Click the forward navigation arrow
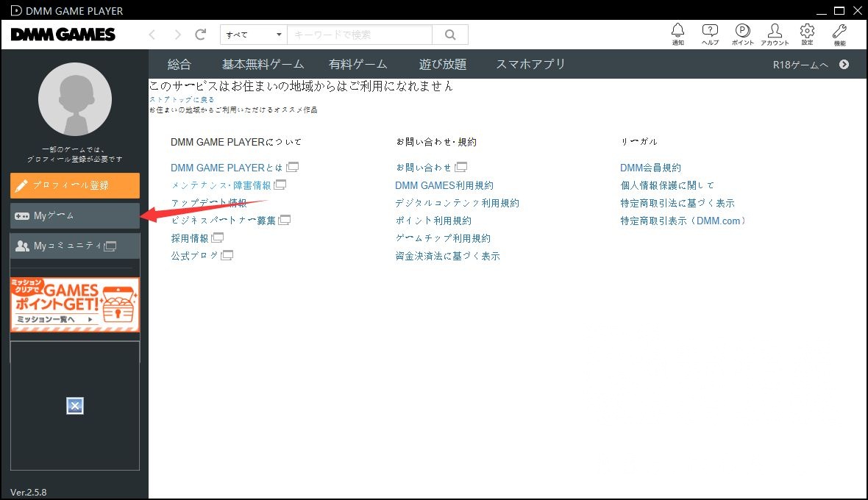This screenshot has width=868, height=500. click(x=176, y=34)
